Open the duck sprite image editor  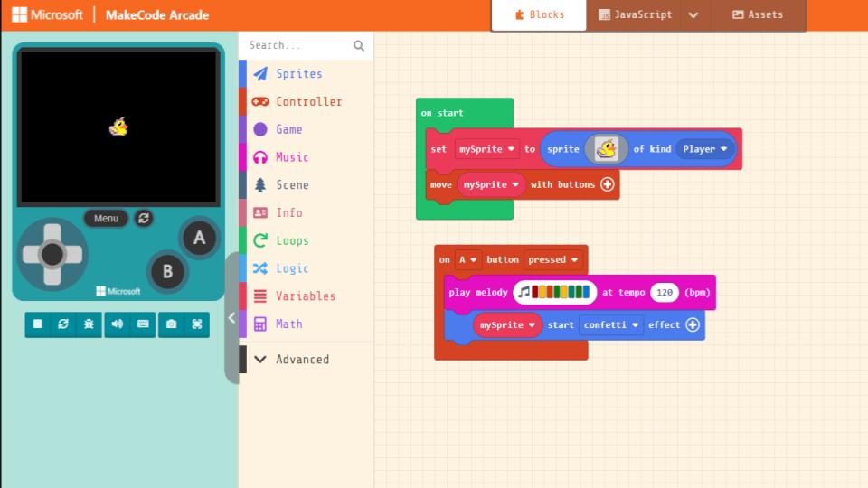[606, 149]
